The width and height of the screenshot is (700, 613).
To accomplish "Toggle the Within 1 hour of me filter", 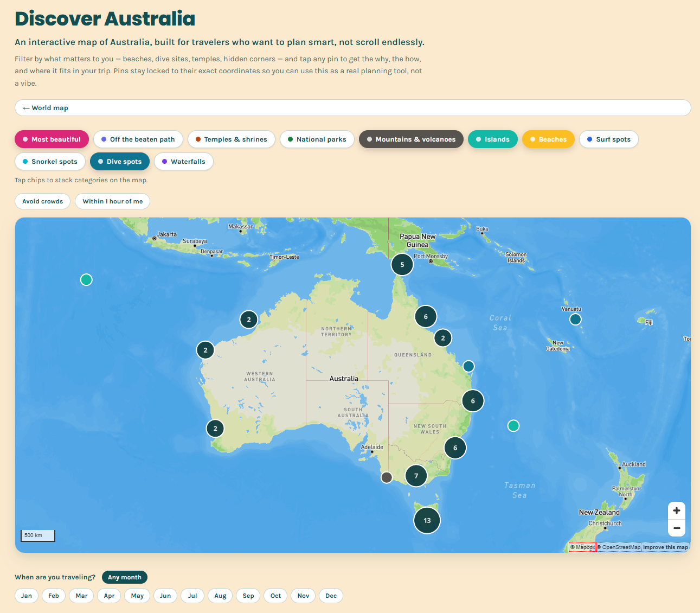I will 112,201.
